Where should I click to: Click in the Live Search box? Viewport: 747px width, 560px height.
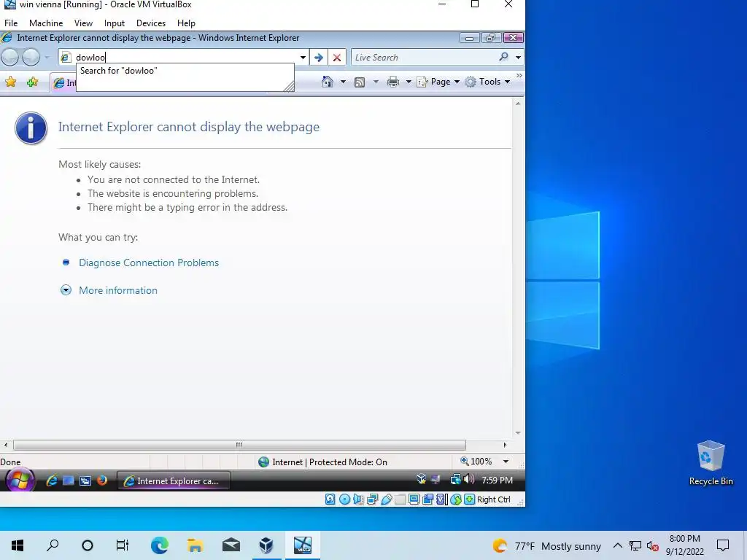(x=424, y=58)
